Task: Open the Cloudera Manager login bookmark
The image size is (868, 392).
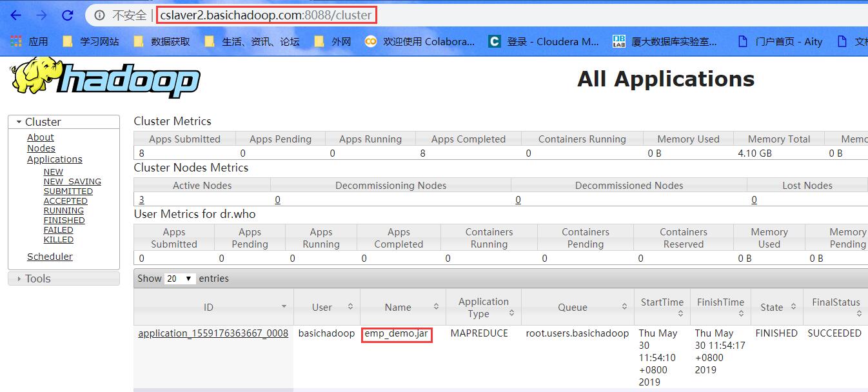Action: (x=544, y=41)
